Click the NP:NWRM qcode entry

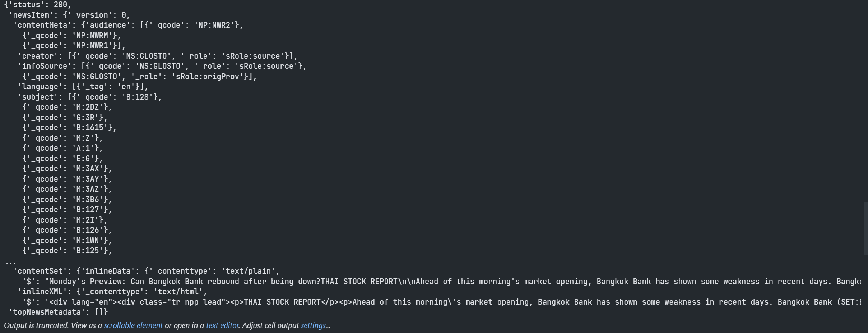point(72,36)
